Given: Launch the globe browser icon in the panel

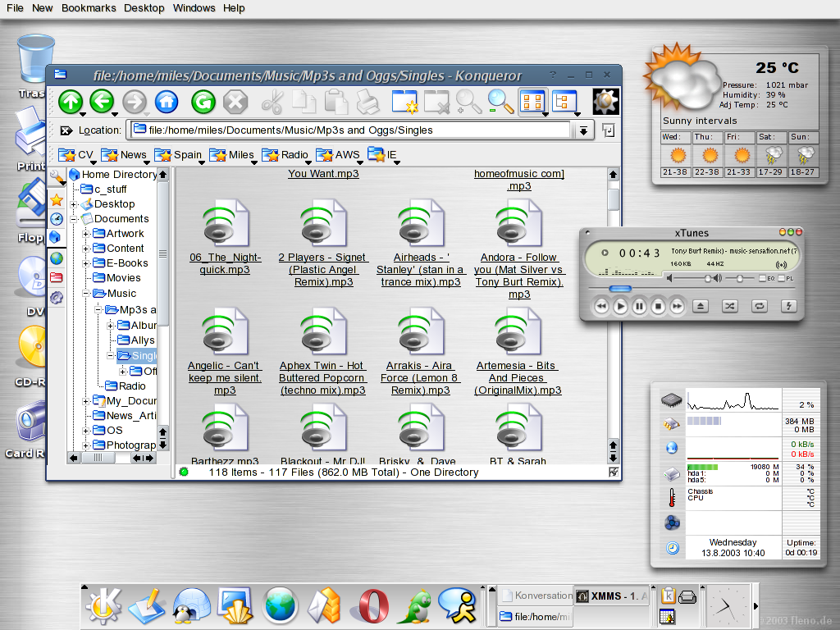Looking at the screenshot, I should point(280,605).
